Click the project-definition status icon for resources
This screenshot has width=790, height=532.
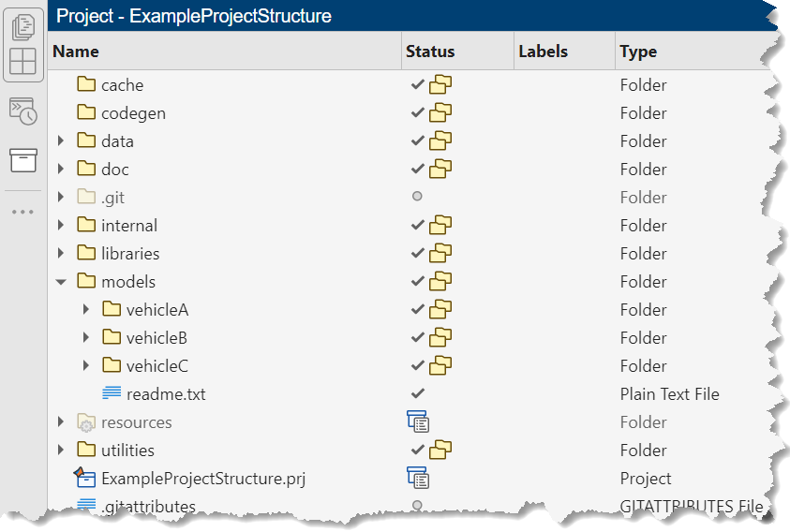pos(418,422)
